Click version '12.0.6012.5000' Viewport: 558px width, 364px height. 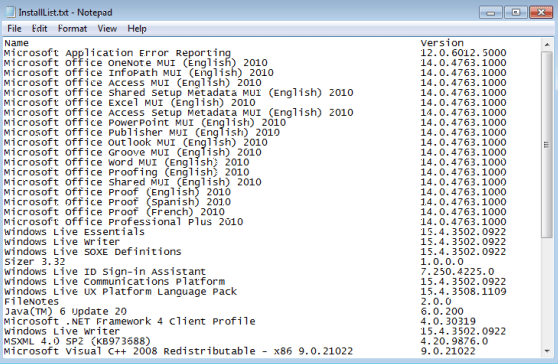pyautogui.click(x=463, y=53)
